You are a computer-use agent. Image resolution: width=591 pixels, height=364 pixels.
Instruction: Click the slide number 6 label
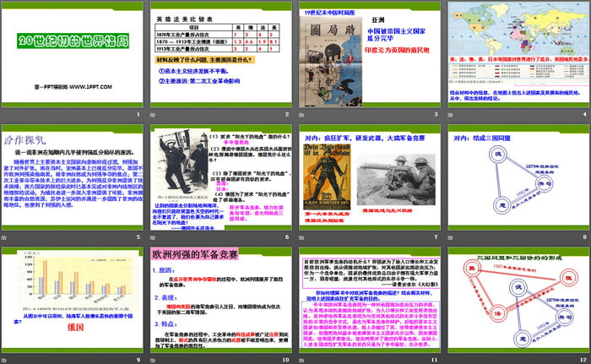click(287, 236)
